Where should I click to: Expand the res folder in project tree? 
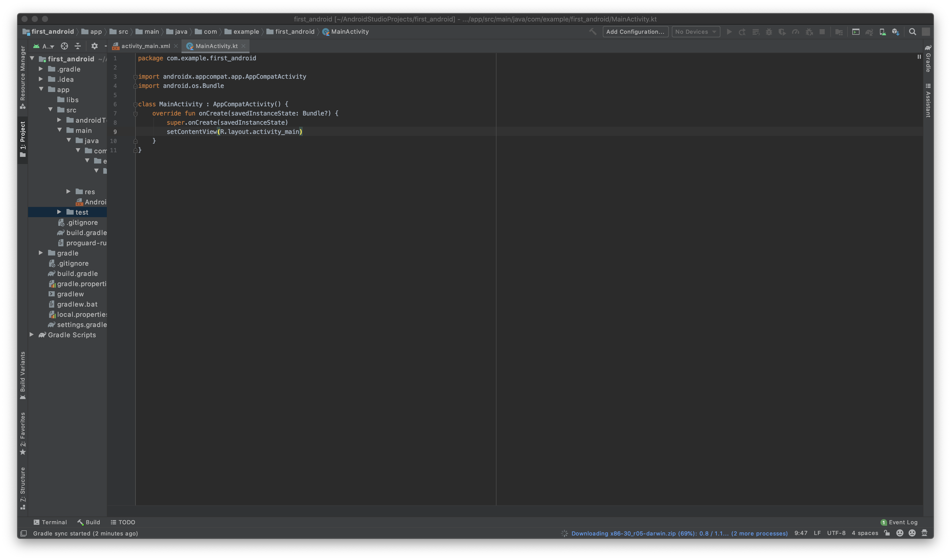click(68, 192)
